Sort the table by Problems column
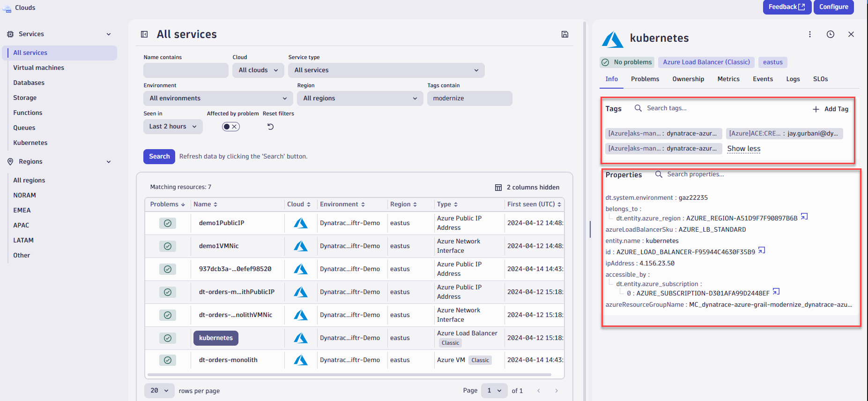Screen dimensions: 868x401 167,204
